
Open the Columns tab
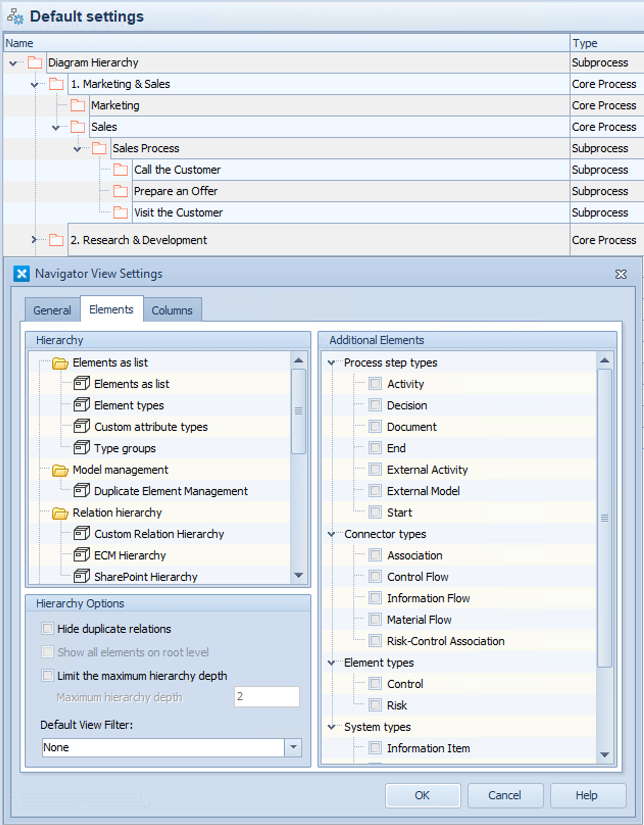[x=172, y=310]
